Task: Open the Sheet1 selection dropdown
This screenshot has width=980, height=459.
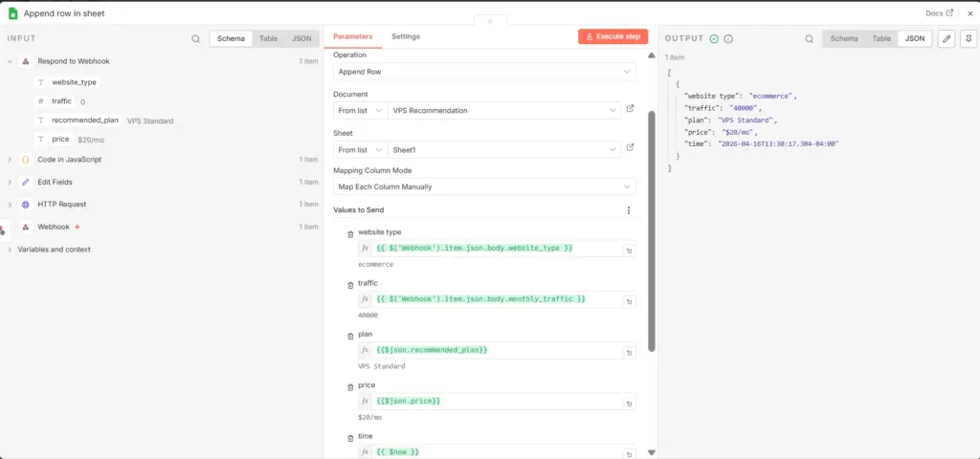Action: tap(504, 150)
